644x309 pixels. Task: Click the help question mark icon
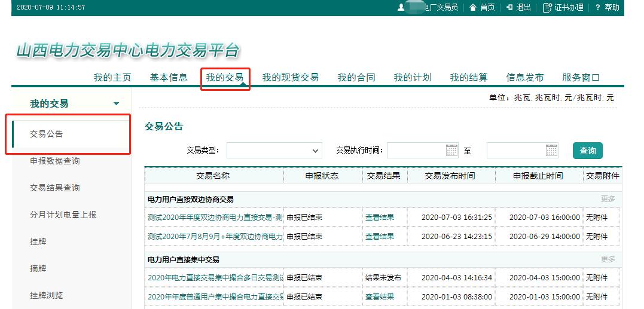point(597,8)
